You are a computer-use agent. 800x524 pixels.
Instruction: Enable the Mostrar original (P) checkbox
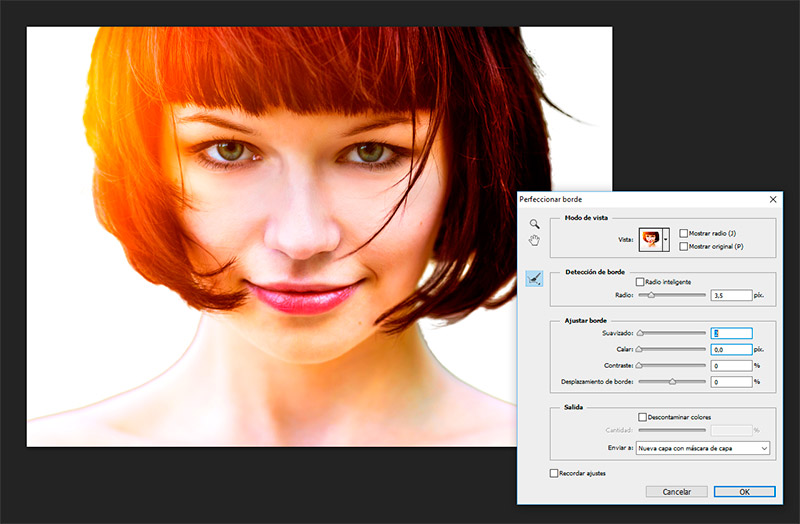pos(683,246)
